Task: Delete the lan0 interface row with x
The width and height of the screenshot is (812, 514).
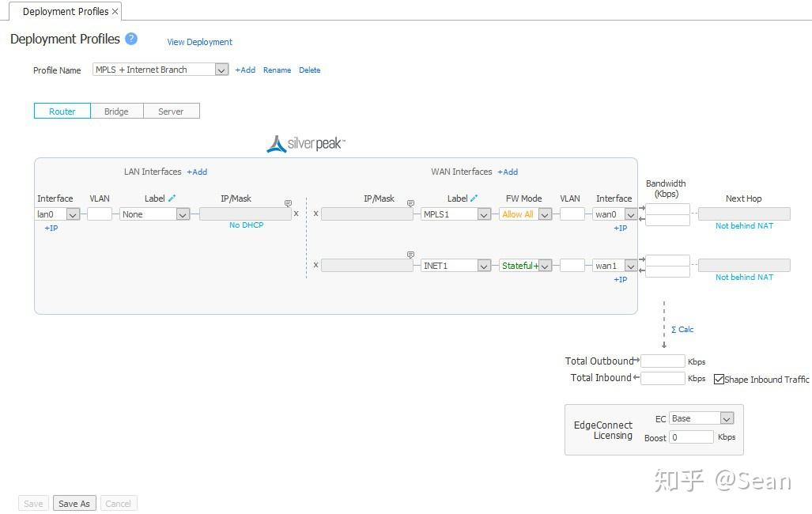Action: [296, 214]
